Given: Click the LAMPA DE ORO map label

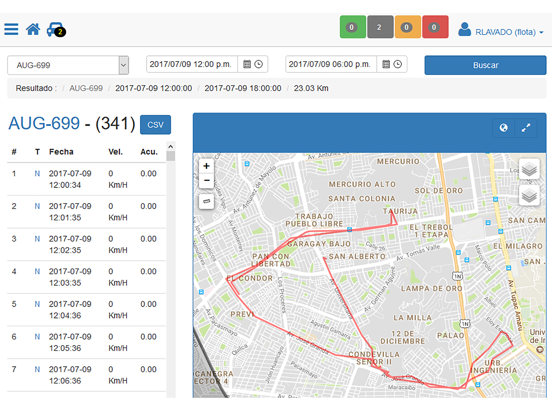Looking at the screenshot, I should (432, 289).
